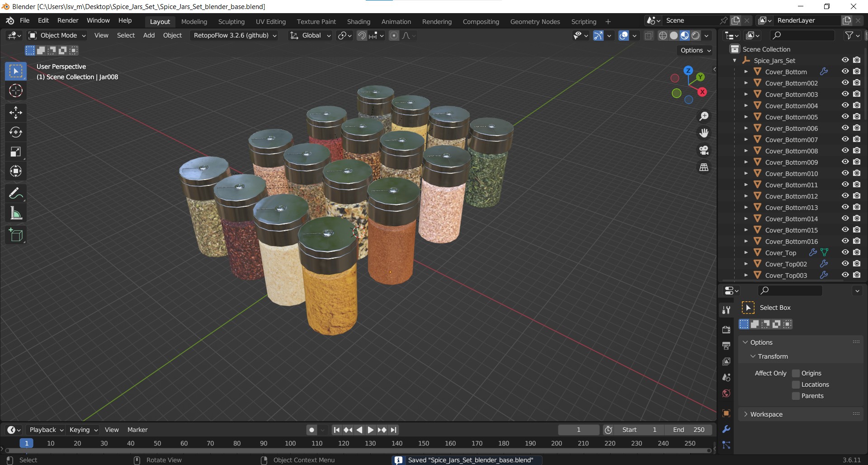
Task: Open the viewport Add menu
Action: coord(149,36)
